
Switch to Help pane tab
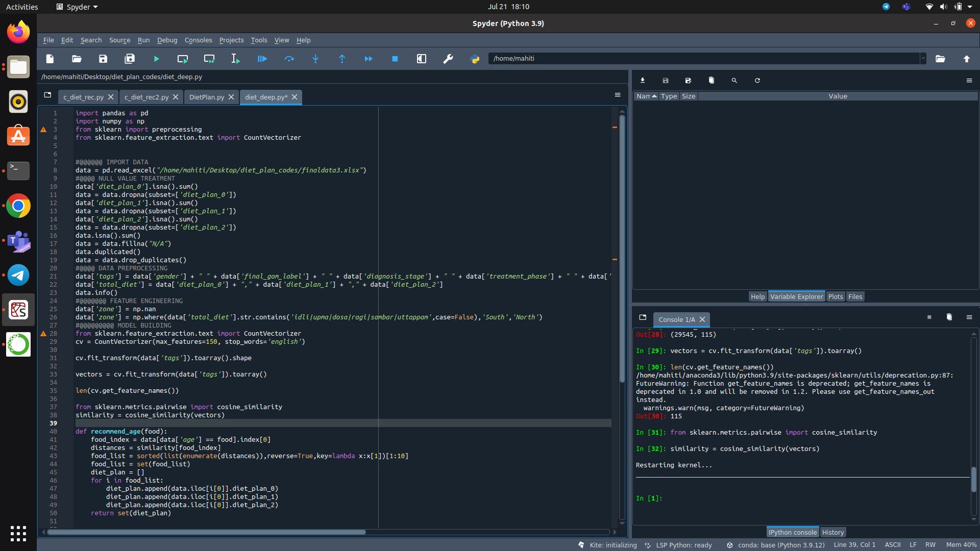click(757, 297)
